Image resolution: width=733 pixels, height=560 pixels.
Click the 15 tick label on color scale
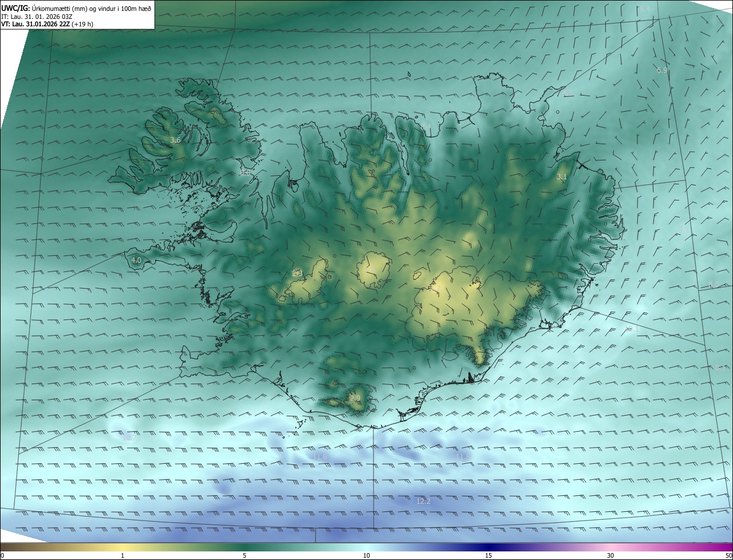pos(488,555)
